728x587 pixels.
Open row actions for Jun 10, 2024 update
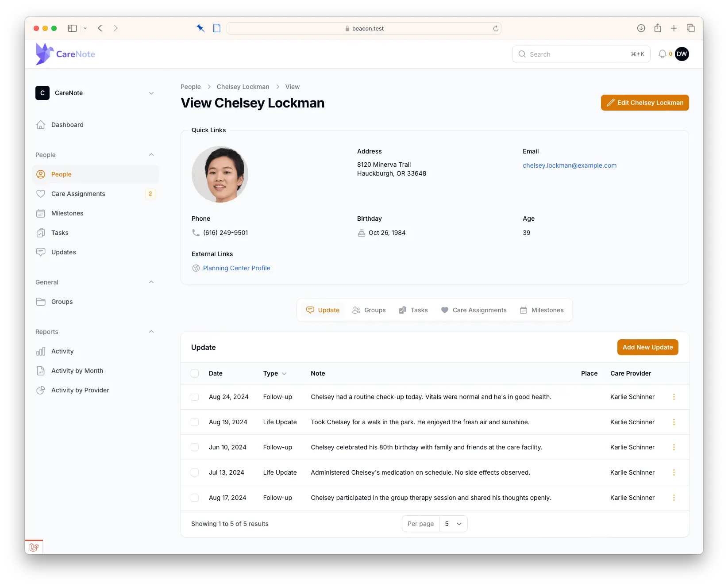(x=674, y=447)
